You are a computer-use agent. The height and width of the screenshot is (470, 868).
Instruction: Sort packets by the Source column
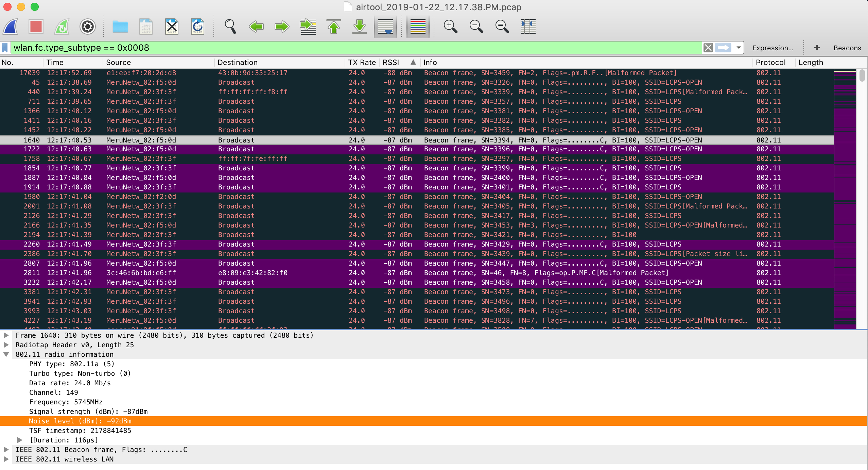[x=118, y=62]
